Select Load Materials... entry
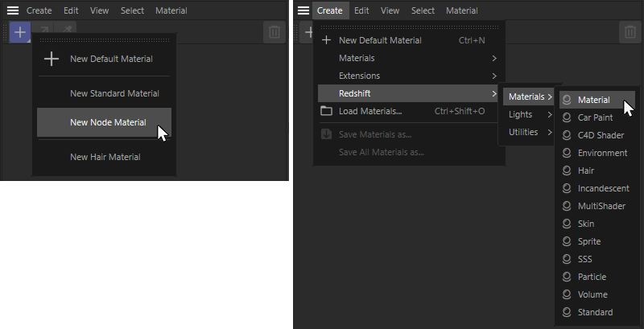Image resolution: width=644 pixels, height=329 pixels. (409, 111)
